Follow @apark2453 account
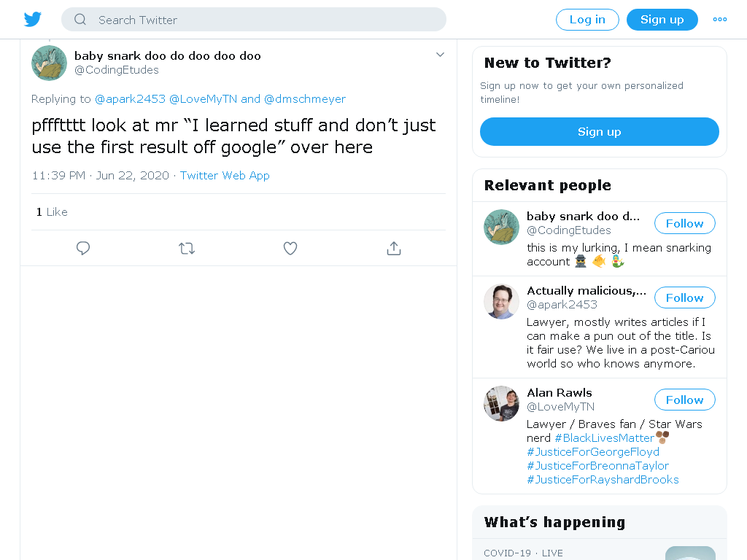This screenshot has height=560, width=747. click(684, 297)
